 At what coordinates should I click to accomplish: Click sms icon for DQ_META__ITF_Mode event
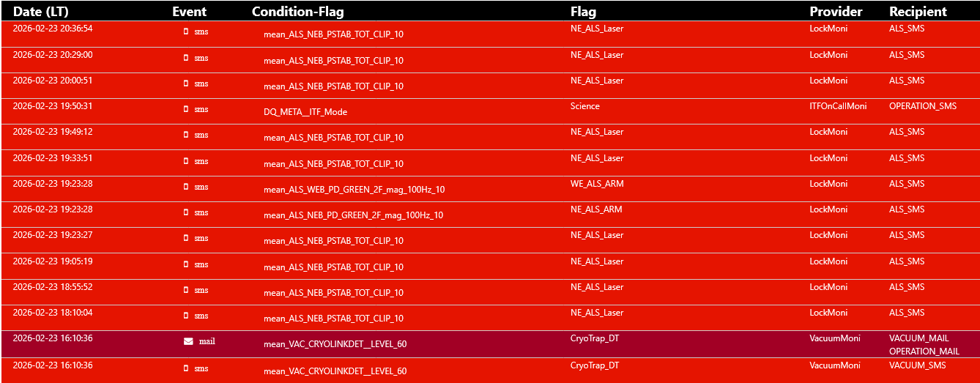click(186, 109)
